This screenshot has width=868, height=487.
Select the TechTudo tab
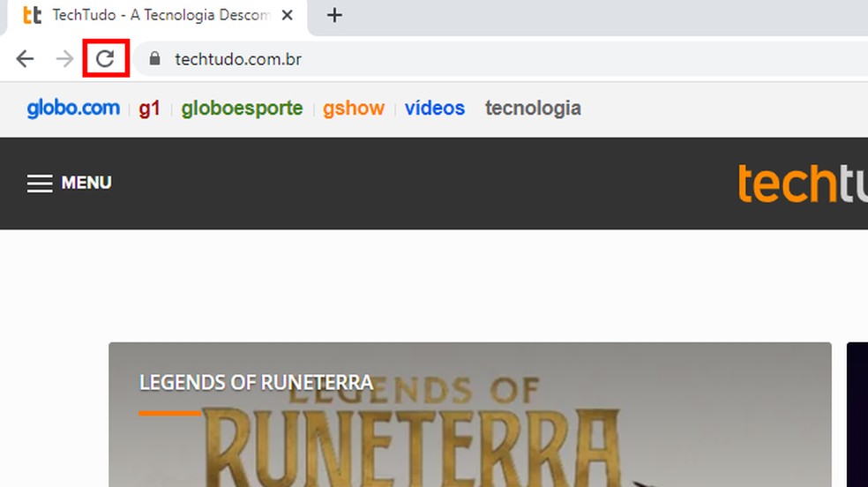157,17
